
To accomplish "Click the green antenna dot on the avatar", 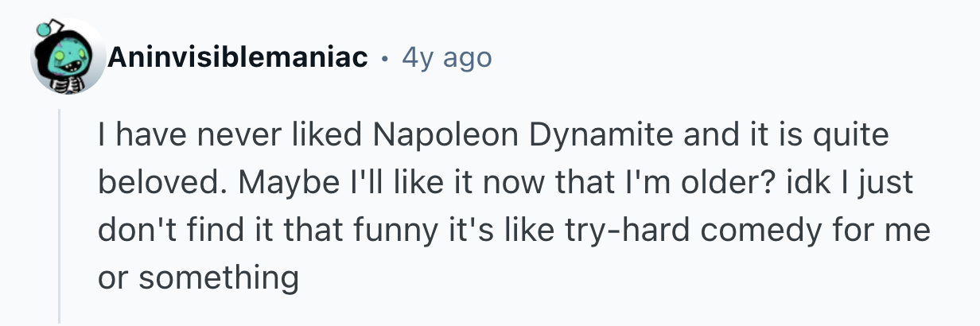I will coord(43,31).
